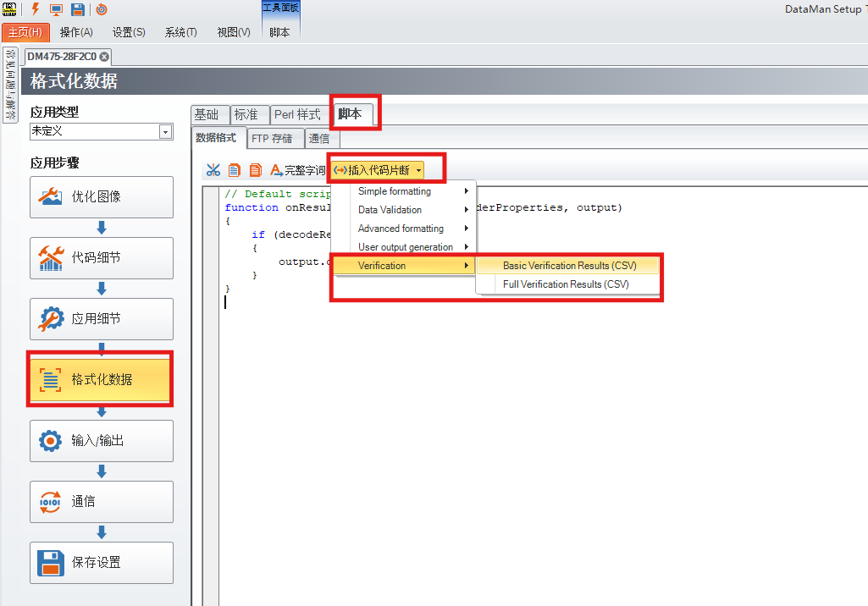868x606 pixels.
Task: Click the monitor icon in quick toolbar
Action: point(56,9)
